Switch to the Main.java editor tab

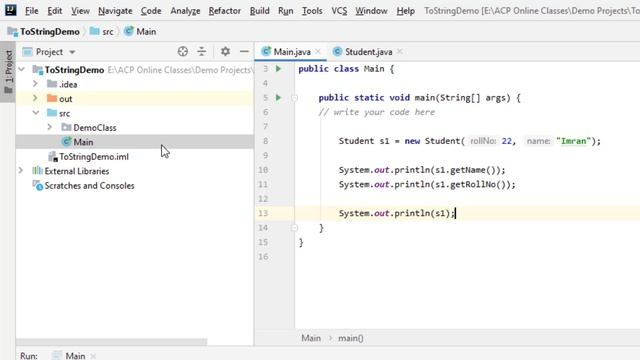[x=292, y=52]
